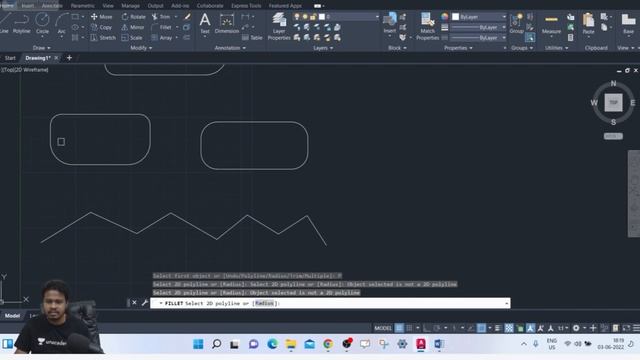Toggle ortho mode in status bar
The width and height of the screenshot is (640, 360).
427,328
